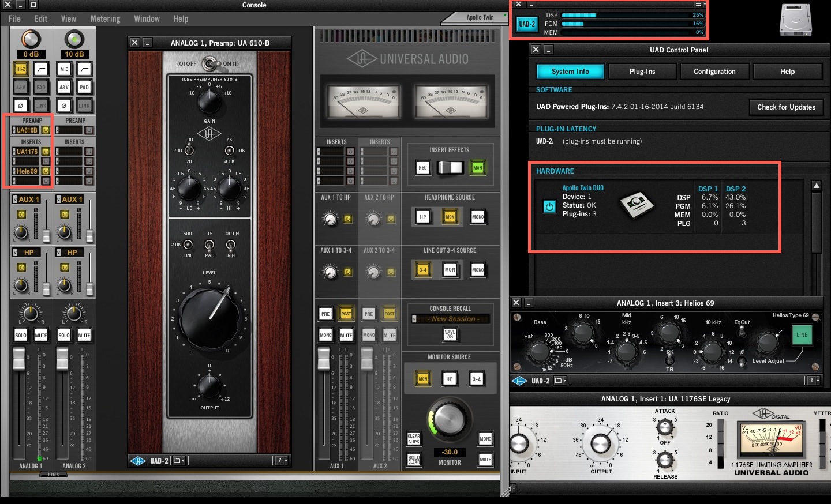Bypass UA610B preamp power button
Image resolution: width=831 pixels, height=504 pixels.
tap(46, 130)
